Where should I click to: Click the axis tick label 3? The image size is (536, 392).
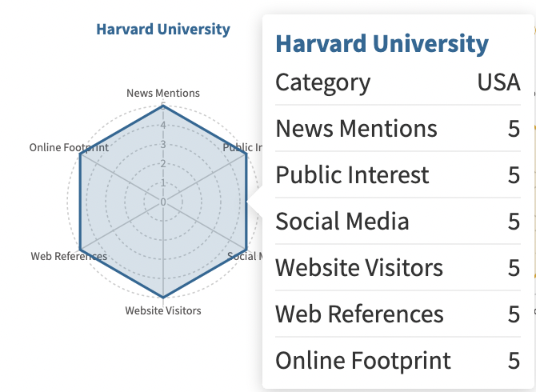[x=163, y=145]
